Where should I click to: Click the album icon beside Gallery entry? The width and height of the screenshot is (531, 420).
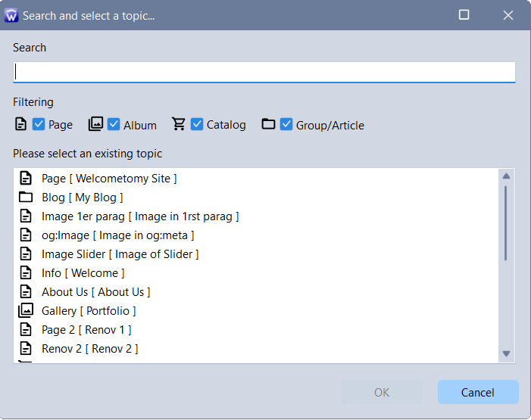pyautogui.click(x=26, y=311)
